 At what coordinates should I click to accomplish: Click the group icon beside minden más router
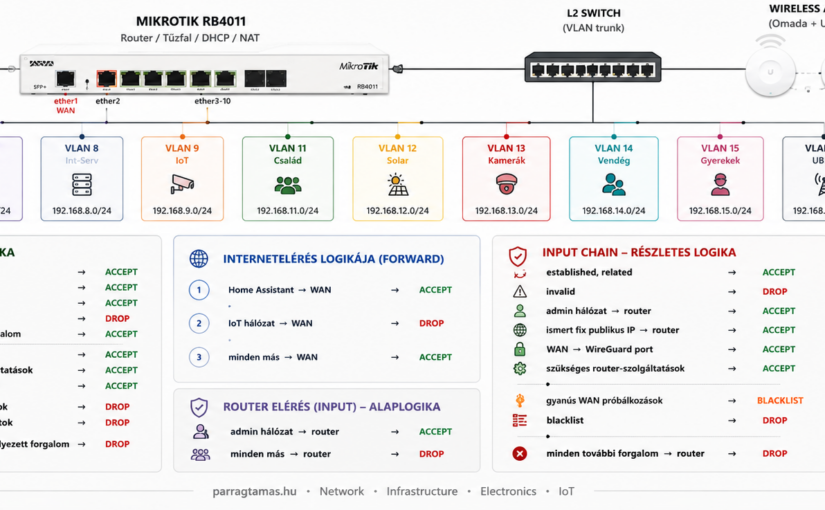click(x=200, y=454)
